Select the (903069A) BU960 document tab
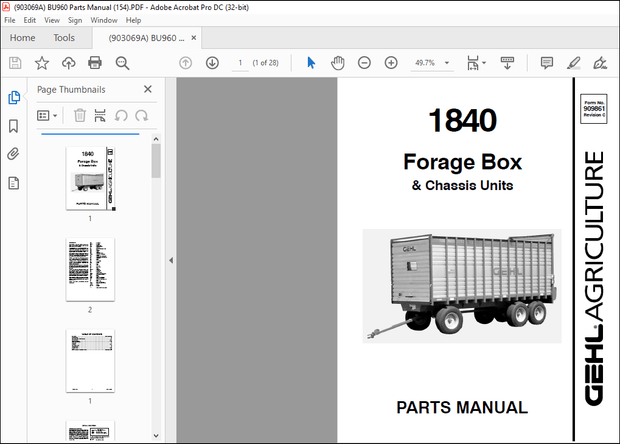620x444 pixels. [x=146, y=38]
